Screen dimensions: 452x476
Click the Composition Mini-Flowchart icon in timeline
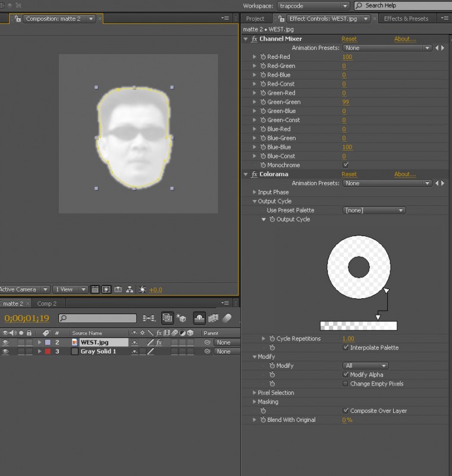pyautogui.click(x=149, y=318)
